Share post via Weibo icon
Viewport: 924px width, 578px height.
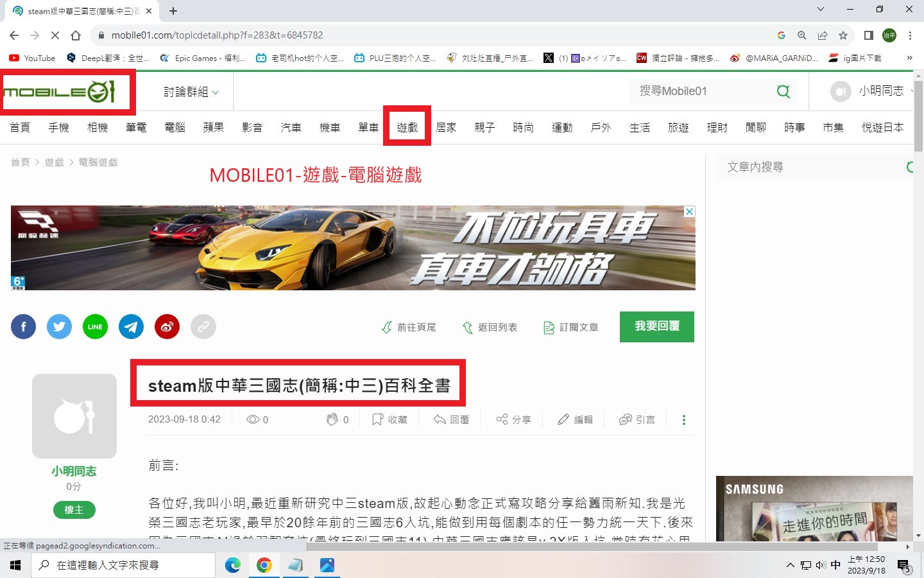click(167, 327)
